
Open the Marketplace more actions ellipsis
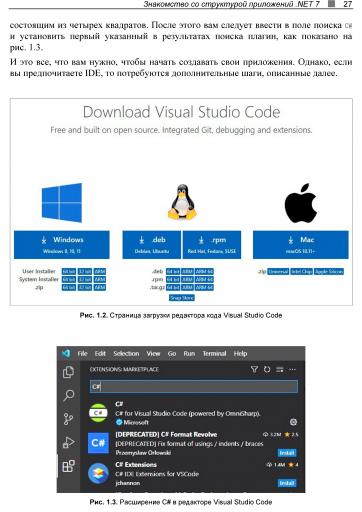coord(292,369)
